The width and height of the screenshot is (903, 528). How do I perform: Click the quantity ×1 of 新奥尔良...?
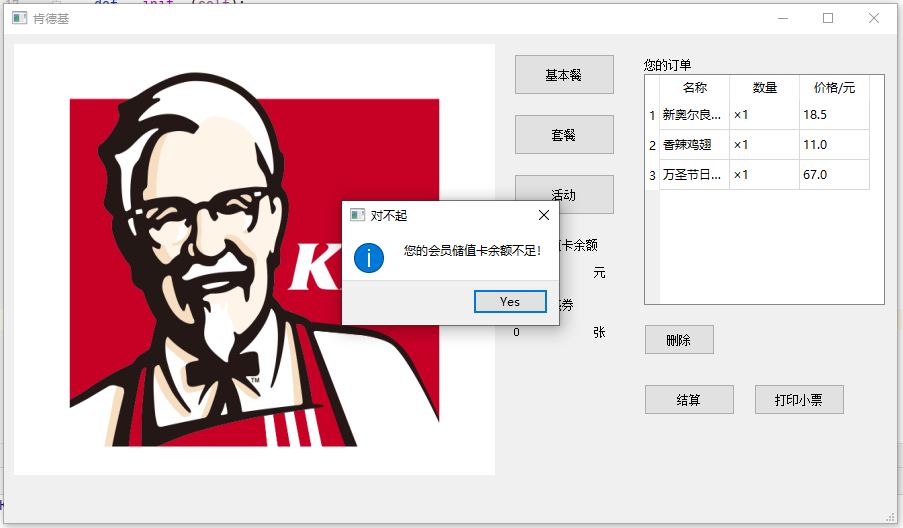pyautogui.click(x=764, y=115)
